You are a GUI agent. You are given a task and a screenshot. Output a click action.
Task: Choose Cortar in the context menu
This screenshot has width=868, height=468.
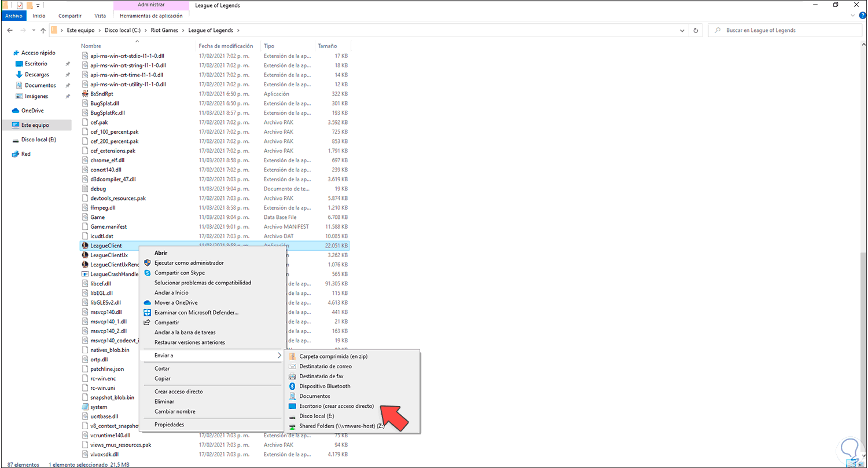[162, 368]
